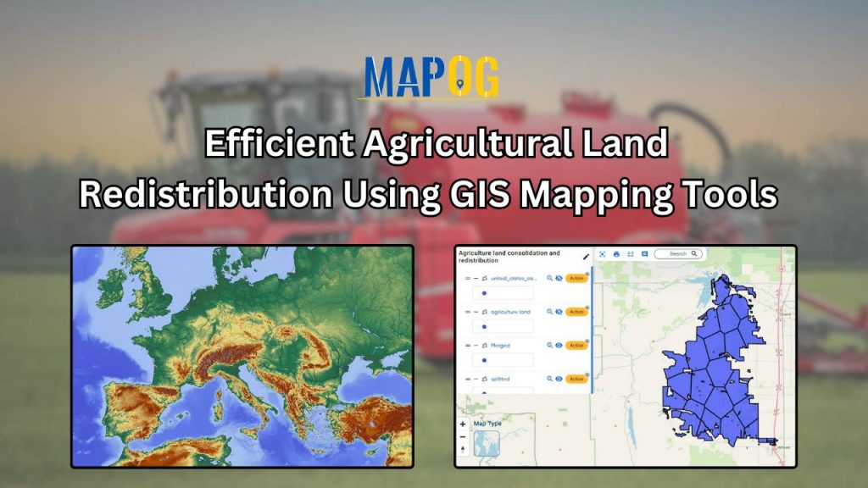Collapse the agriculture land layer with minus

[476, 312]
